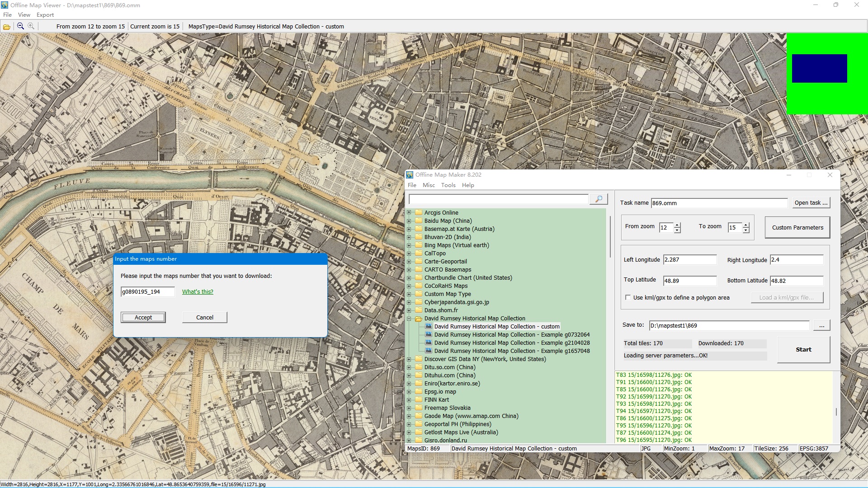Click the Baidu Map folder icon
This screenshot has width=868, height=488.
point(419,221)
